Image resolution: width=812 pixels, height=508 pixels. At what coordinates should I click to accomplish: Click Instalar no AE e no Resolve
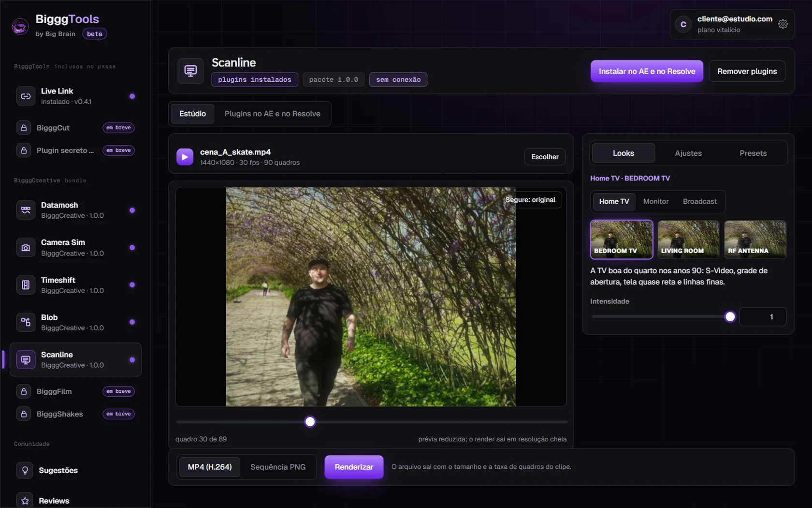[x=647, y=71]
